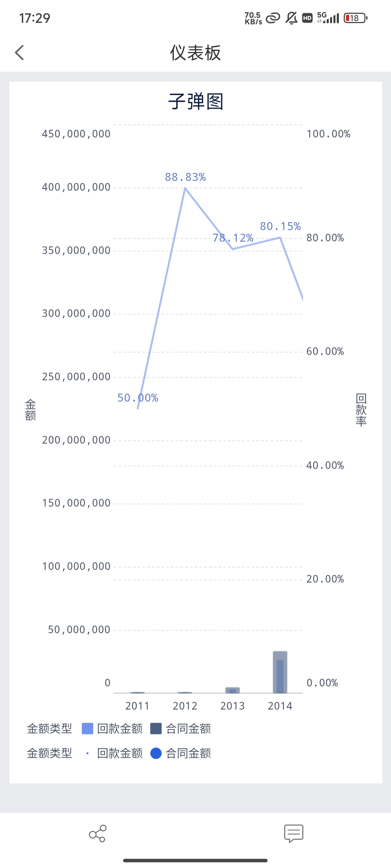Tap the 5G signal strength icon
The width and height of the screenshot is (391, 868).
tap(328, 18)
